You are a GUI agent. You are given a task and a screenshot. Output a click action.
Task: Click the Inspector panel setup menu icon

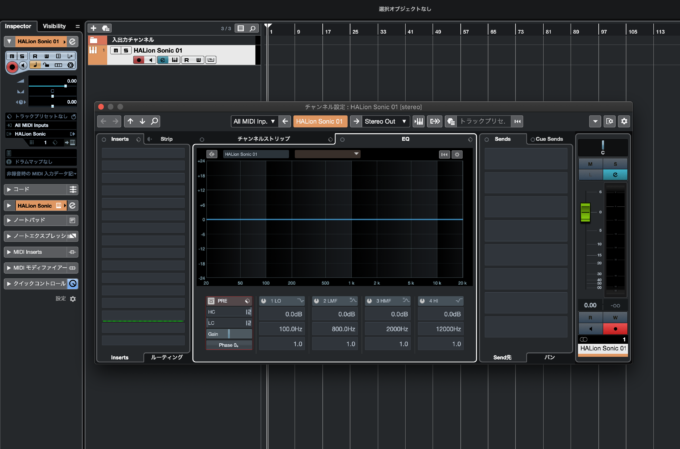coord(78,26)
